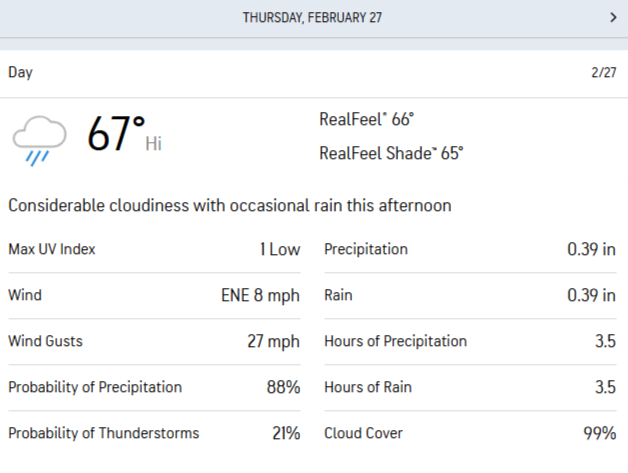
Task: Select the cloudiness forecast description text
Action: (230, 205)
